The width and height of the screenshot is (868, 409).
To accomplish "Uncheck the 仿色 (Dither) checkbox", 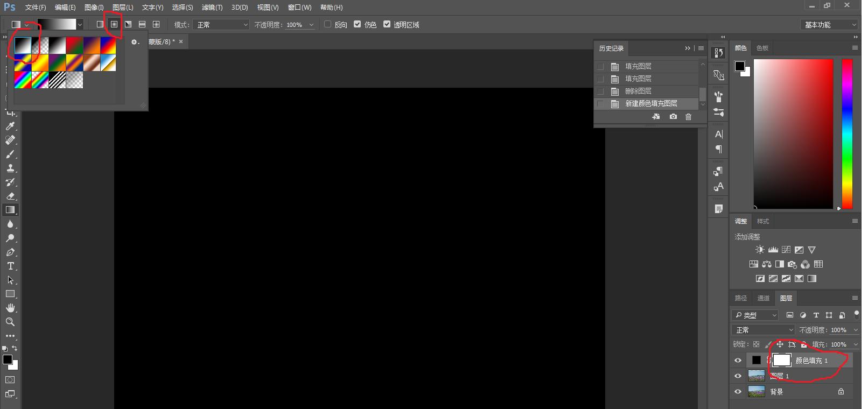I will click(x=357, y=24).
